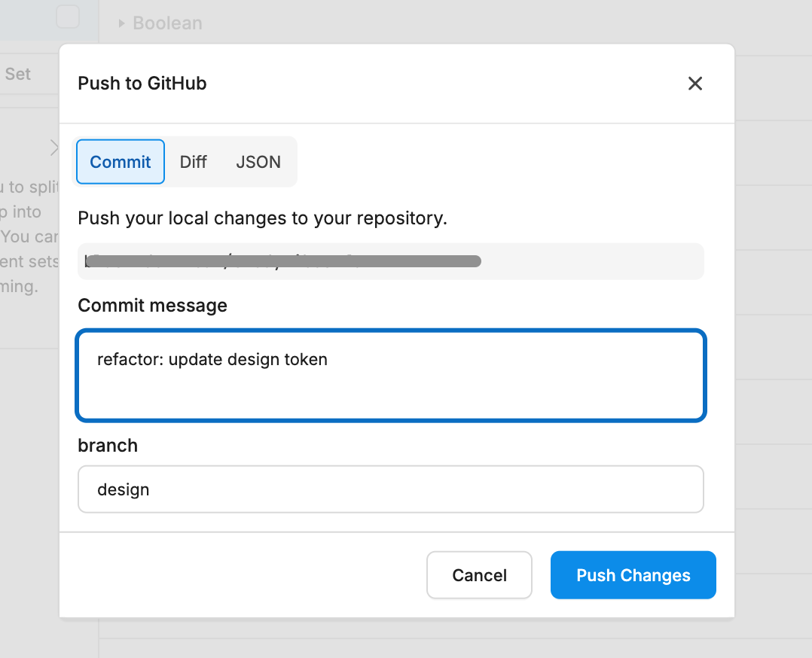Click "refactor: update design token" message text
The height and width of the screenshot is (658, 812).
click(212, 359)
